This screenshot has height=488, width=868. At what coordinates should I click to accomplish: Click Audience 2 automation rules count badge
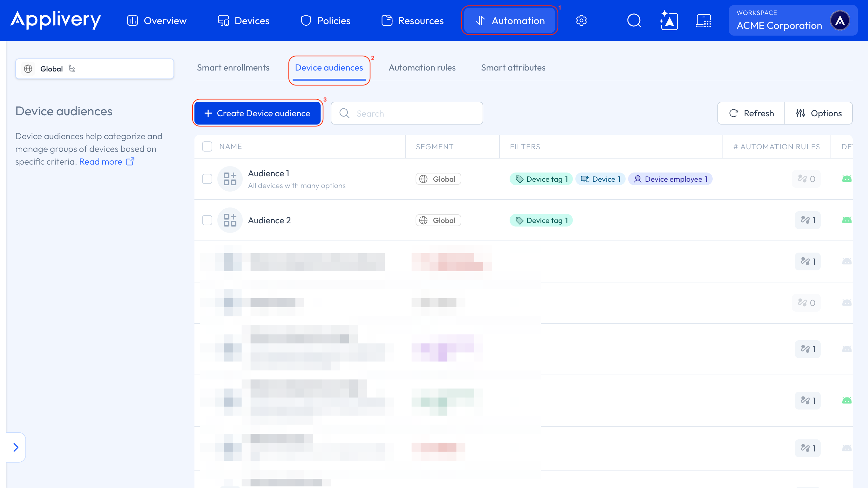coord(808,220)
